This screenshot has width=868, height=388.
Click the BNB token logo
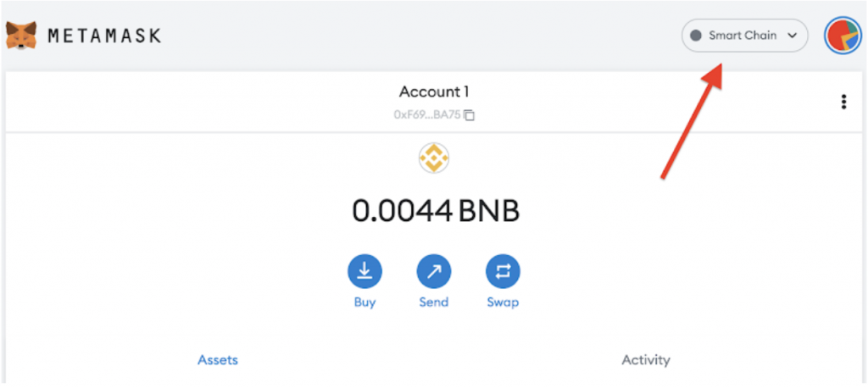point(434,158)
